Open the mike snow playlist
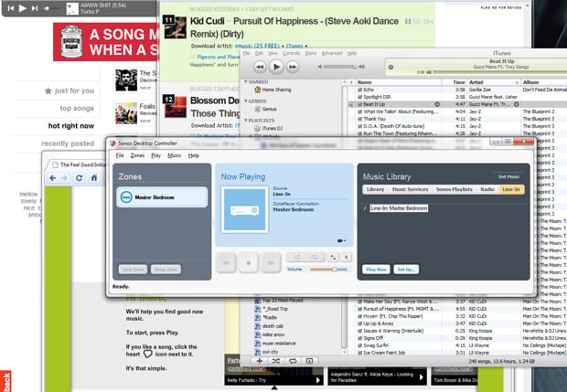This screenshot has width=567, height=392. (x=270, y=334)
